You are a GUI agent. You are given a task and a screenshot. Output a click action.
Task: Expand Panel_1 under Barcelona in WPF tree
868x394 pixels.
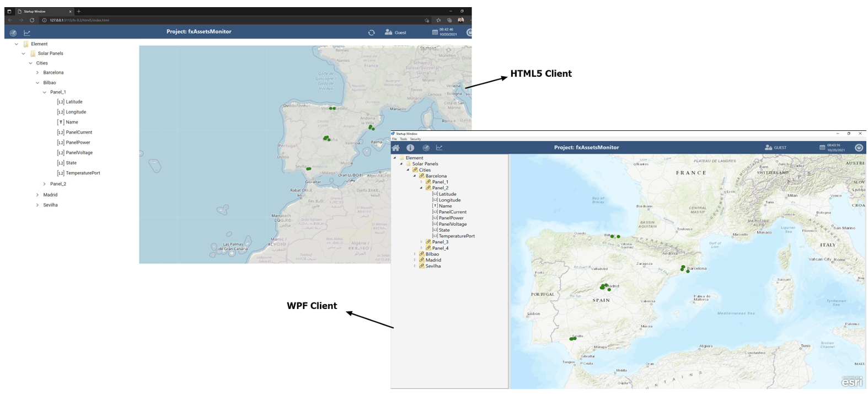[x=421, y=182]
